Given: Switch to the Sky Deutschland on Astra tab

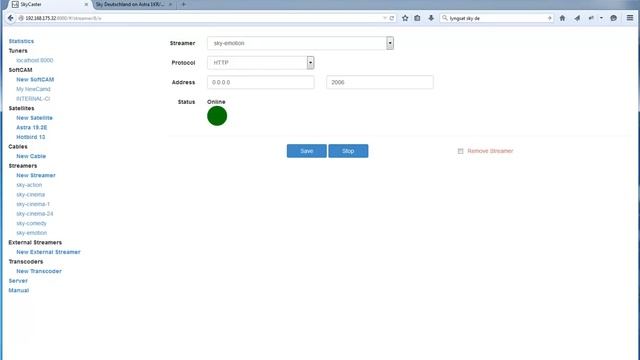Looking at the screenshot, I should pos(134,4).
